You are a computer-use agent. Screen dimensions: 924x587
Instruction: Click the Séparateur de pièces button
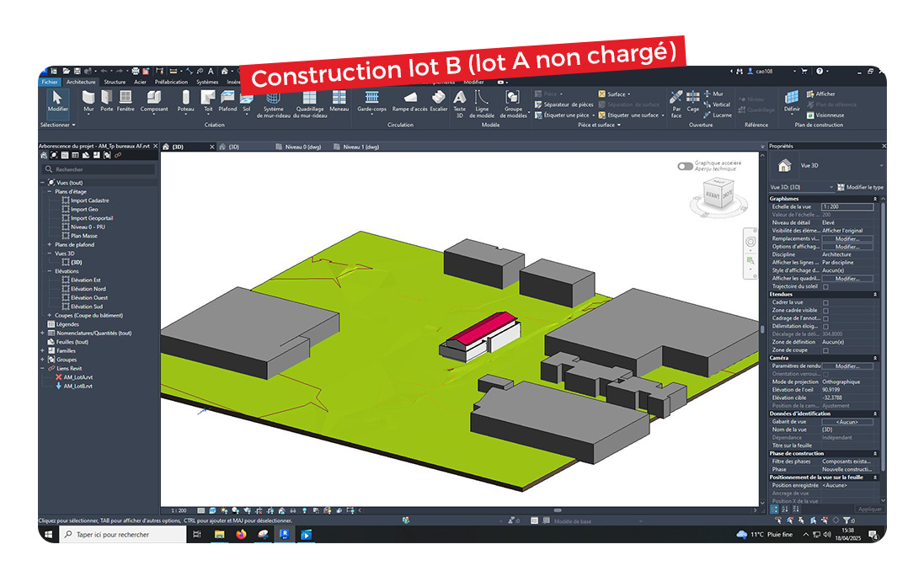[564, 104]
